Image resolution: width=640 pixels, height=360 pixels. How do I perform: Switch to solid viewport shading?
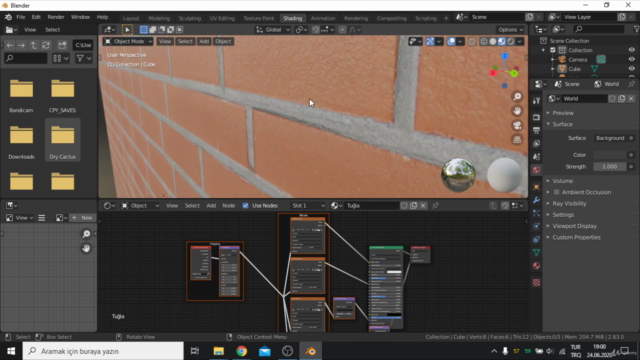493,41
